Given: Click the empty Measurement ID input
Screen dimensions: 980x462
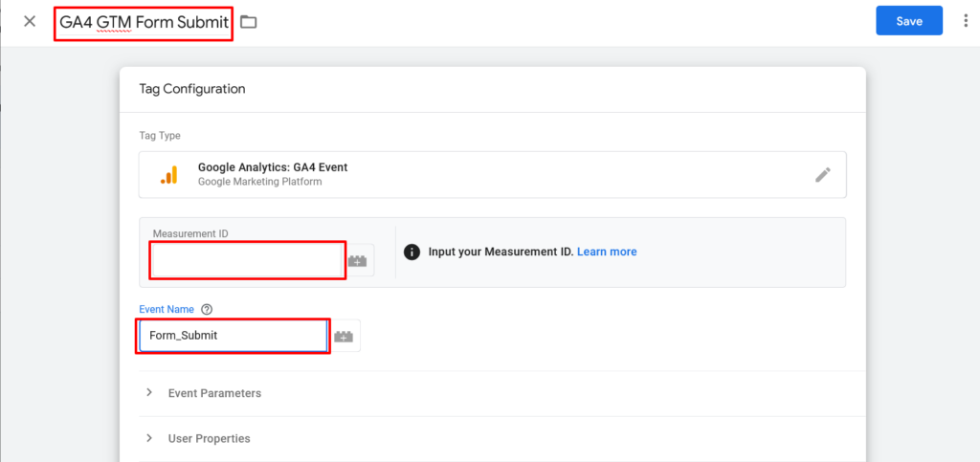Looking at the screenshot, I should [x=248, y=260].
